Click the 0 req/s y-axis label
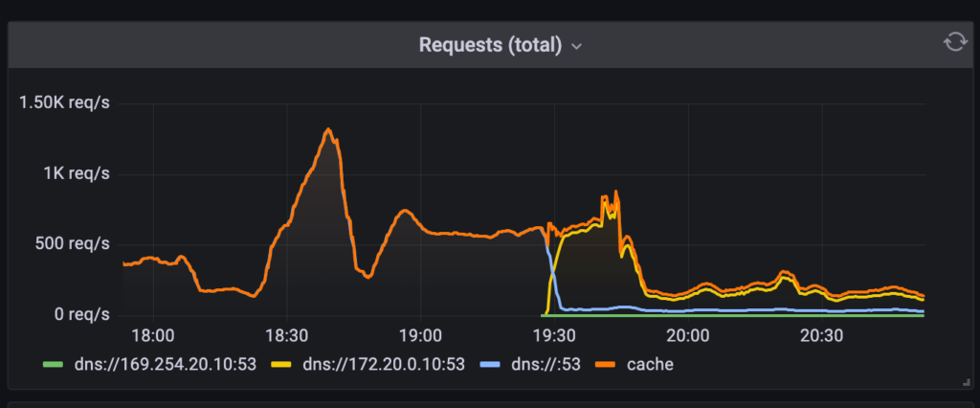The height and width of the screenshot is (408, 980). (x=80, y=314)
